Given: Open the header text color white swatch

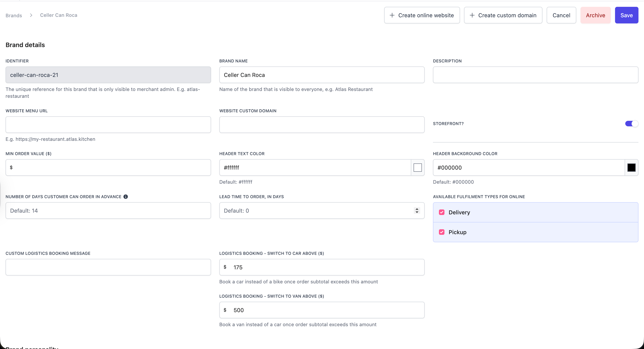Looking at the screenshot, I should [417, 168].
